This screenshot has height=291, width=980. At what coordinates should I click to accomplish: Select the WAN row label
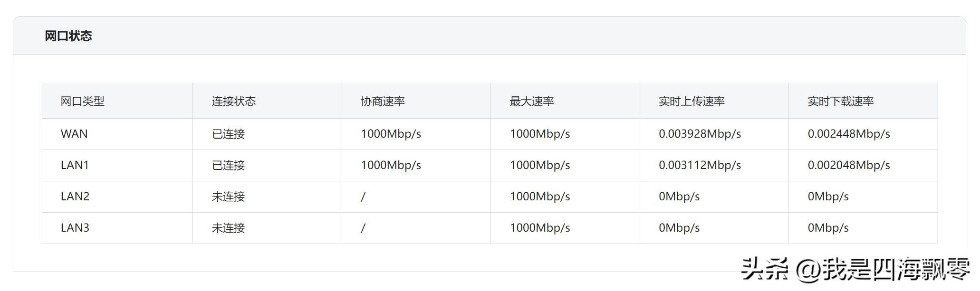coord(74,134)
